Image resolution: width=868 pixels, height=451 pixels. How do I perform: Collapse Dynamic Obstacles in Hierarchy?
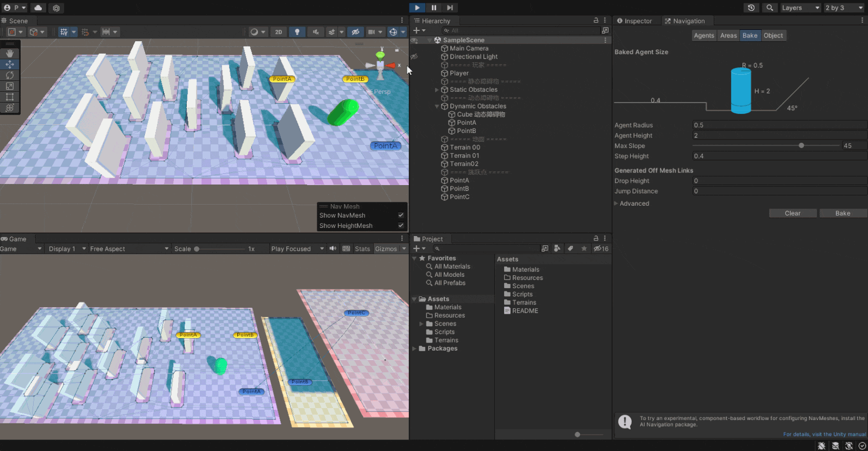[437, 106]
